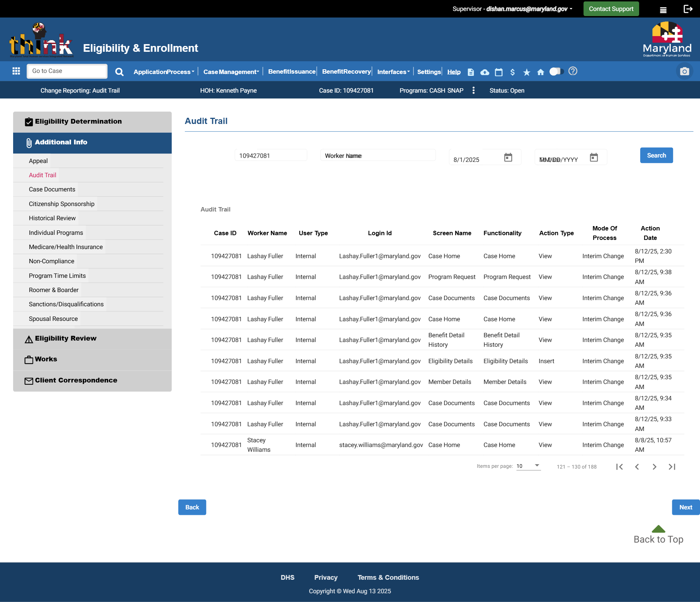Open the Terms & Conditions footer link

click(388, 578)
